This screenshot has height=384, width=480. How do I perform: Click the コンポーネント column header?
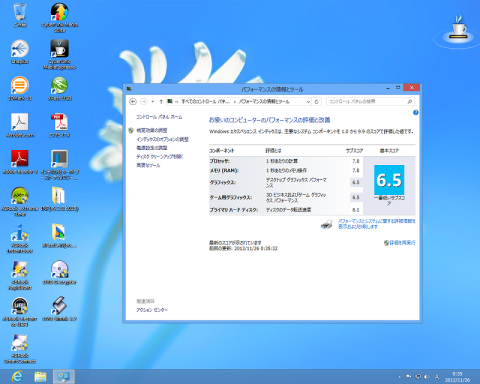tap(222, 151)
